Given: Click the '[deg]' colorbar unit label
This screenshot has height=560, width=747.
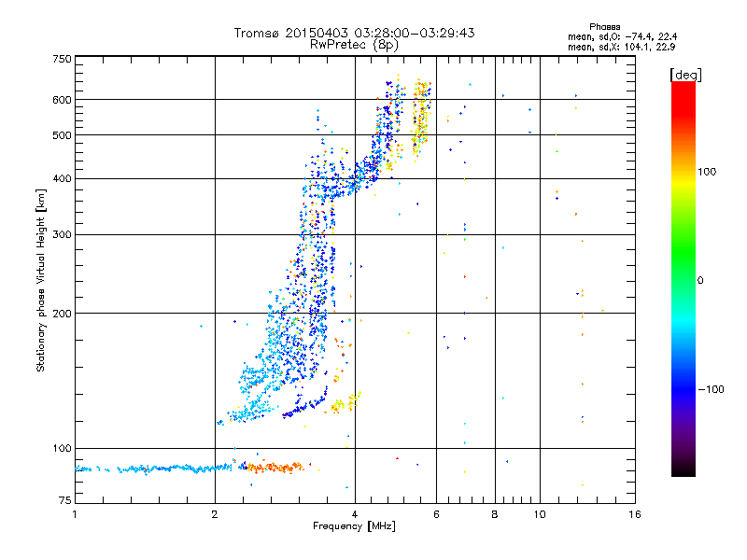Looking at the screenshot, I should click(685, 75).
